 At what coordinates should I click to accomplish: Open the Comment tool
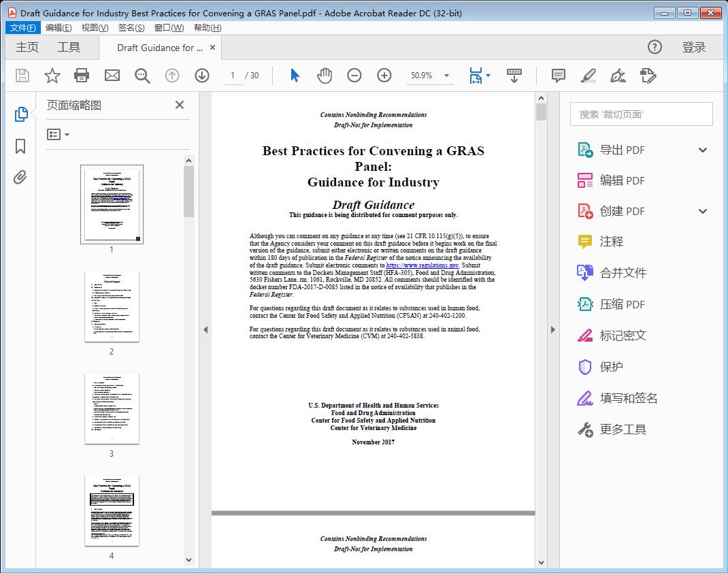coord(558,76)
